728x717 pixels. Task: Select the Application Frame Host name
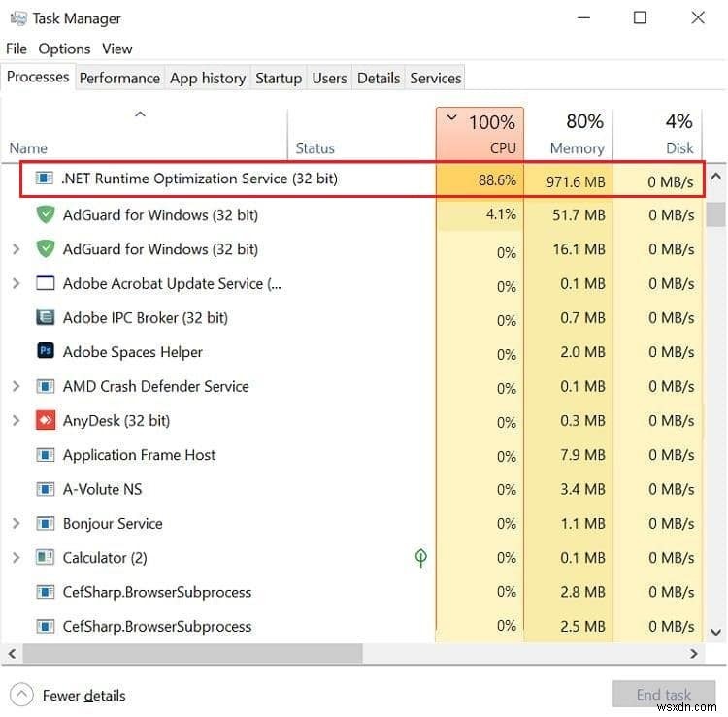point(139,455)
